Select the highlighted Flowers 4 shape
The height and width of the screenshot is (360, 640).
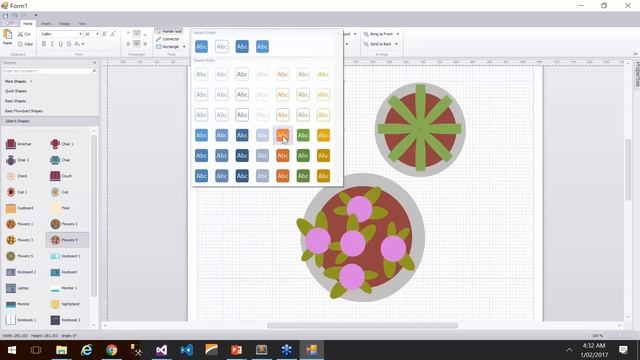[67, 240]
